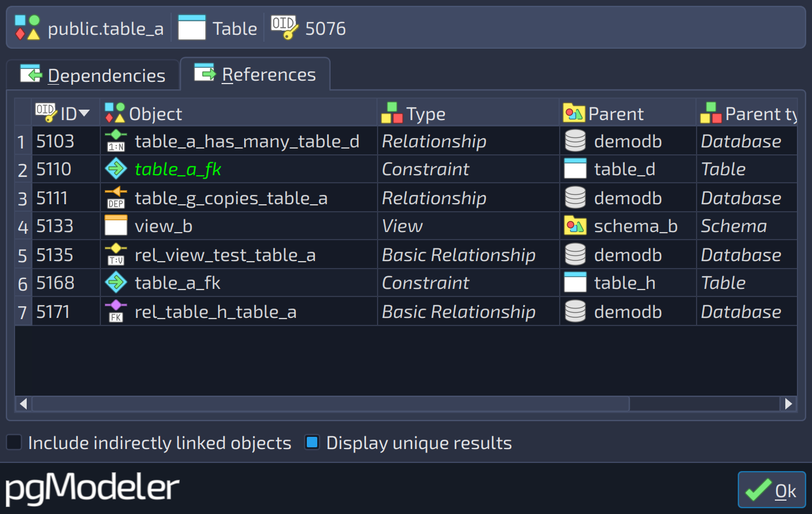The height and width of the screenshot is (514, 812).
Task: Enable Include indirectly linked objects checkbox
Action: [14, 443]
